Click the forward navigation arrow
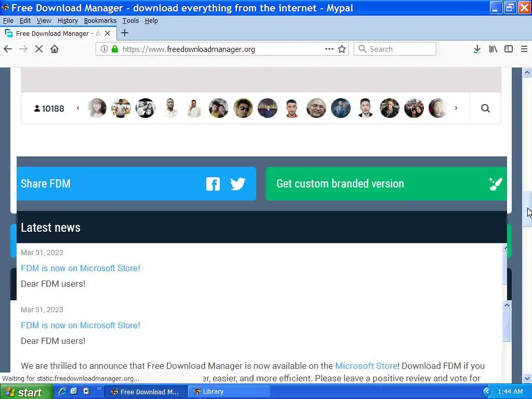Viewport: 532px width, 399px height. tap(23, 49)
